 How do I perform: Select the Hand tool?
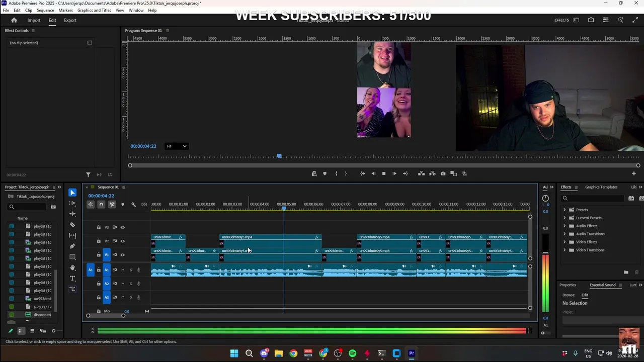(x=72, y=267)
